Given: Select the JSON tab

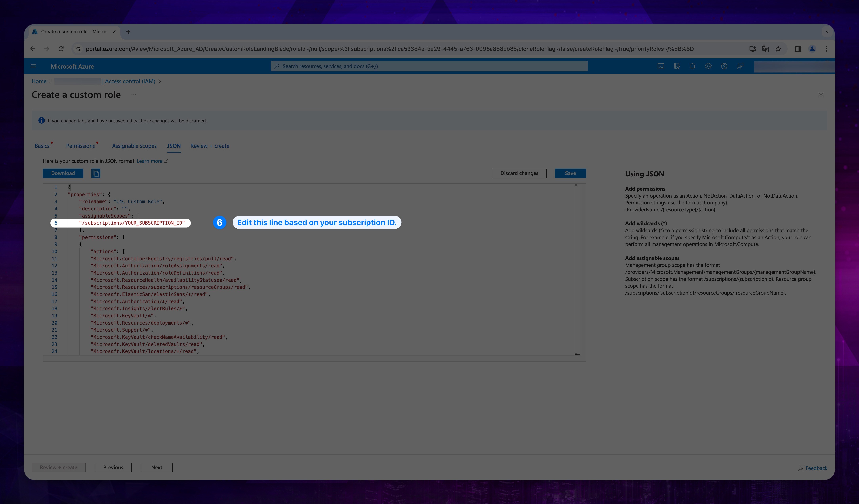Looking at the screenshot, I should tap(174, 146).
